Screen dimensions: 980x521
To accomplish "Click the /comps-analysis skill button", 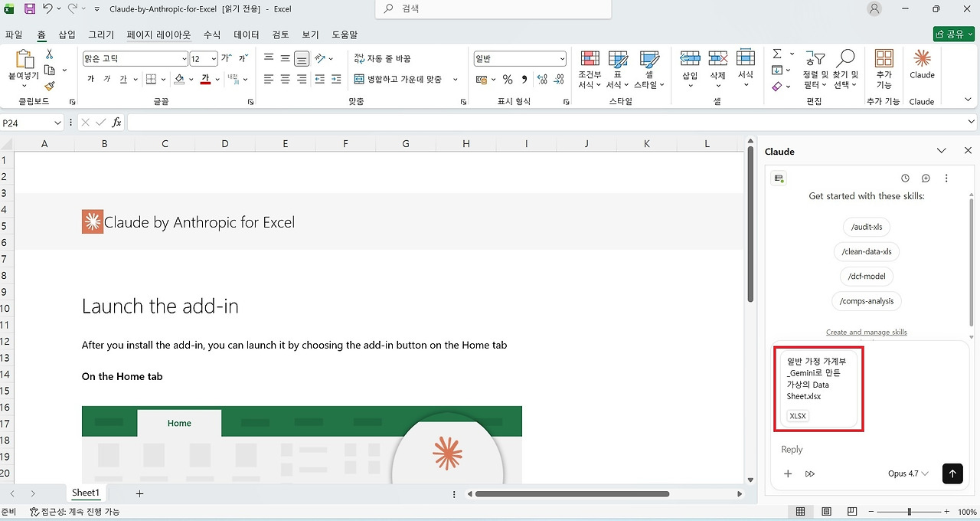I will (867, 301).
